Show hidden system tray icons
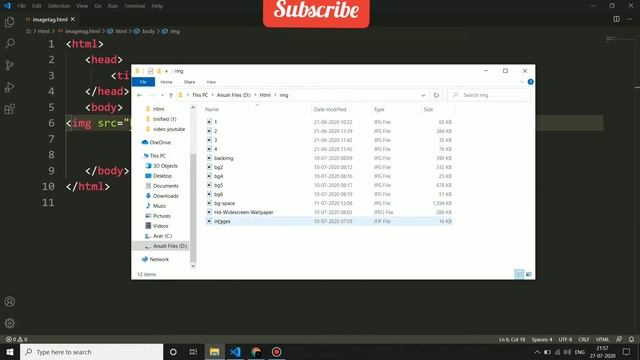 [537, 352]
